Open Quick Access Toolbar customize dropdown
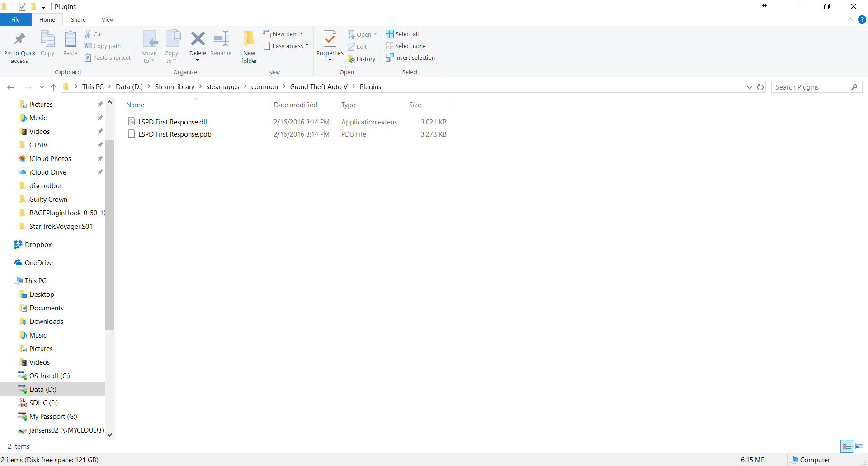 coord(43,7)
